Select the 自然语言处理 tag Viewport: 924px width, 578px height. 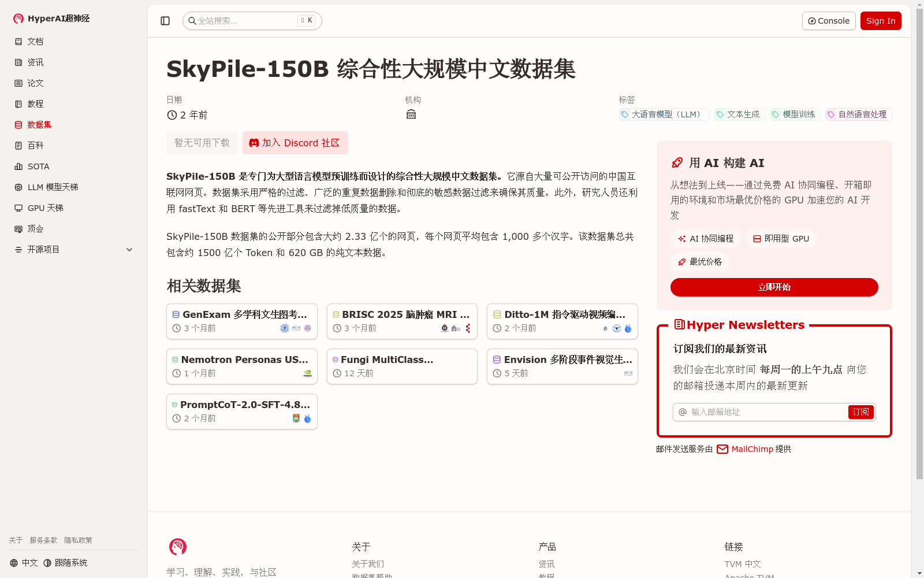point(859,114)
